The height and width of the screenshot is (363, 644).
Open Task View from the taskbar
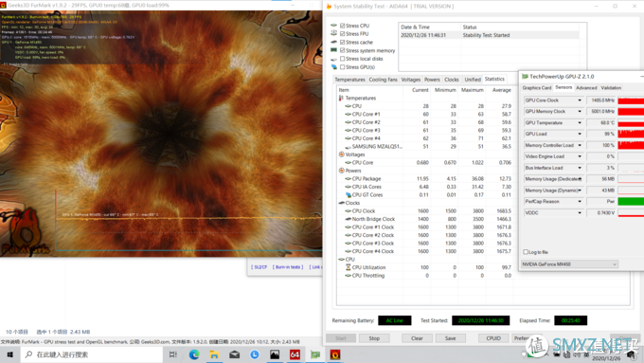pyautogui.click(x=173, y=354)
